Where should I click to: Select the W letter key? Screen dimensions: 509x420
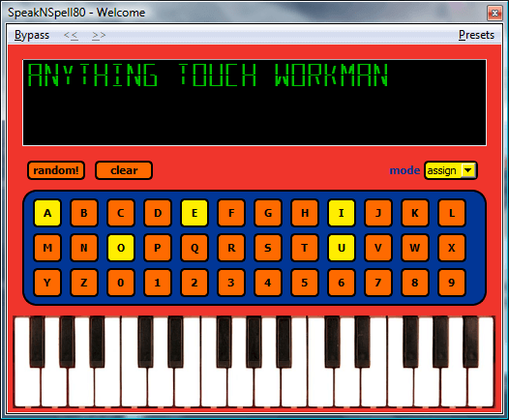click(x=415, y=248)
